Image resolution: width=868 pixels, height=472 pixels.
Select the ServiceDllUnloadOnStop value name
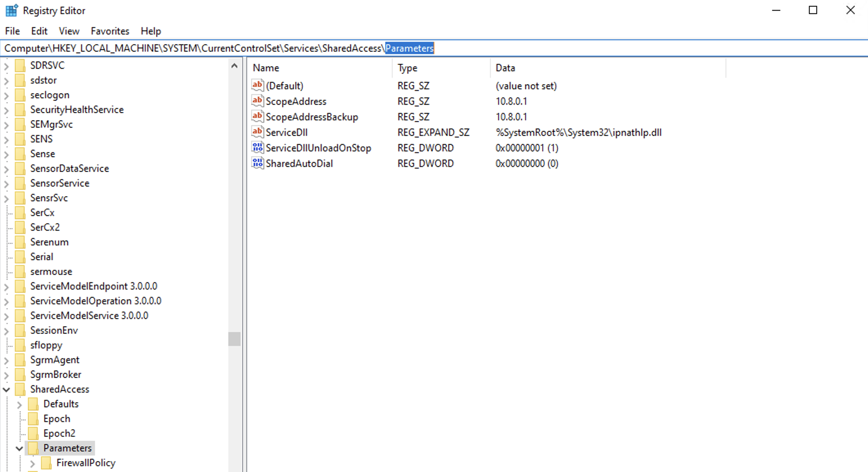pos(318,148)
